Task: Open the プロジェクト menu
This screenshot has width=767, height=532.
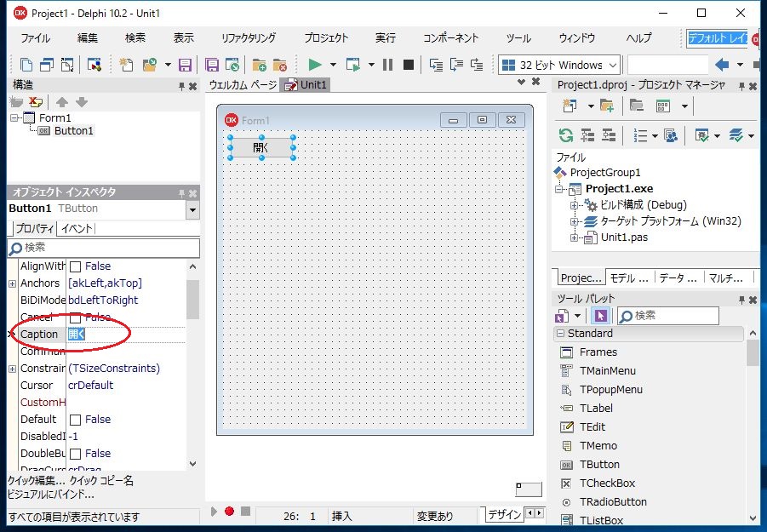Action: coord(326,38)
